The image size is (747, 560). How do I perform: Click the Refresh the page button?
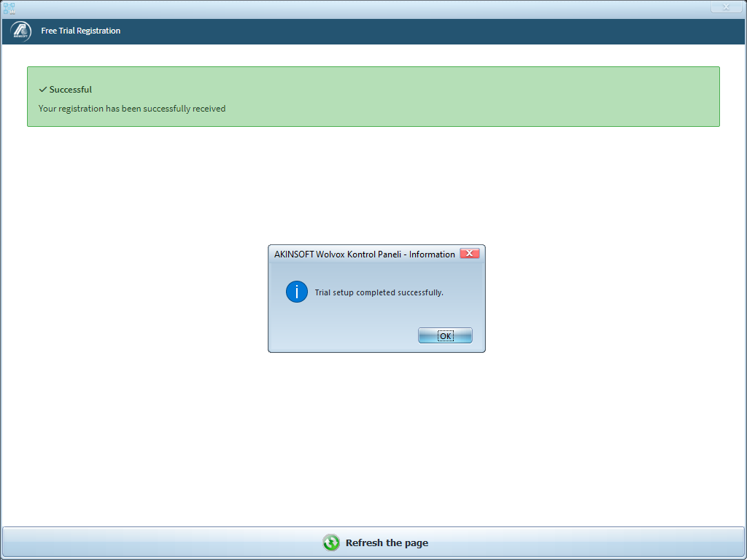tap(373, 542)
